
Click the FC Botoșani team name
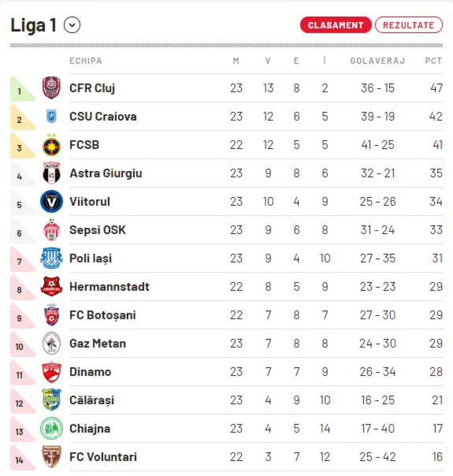click(x=102, y=315)
